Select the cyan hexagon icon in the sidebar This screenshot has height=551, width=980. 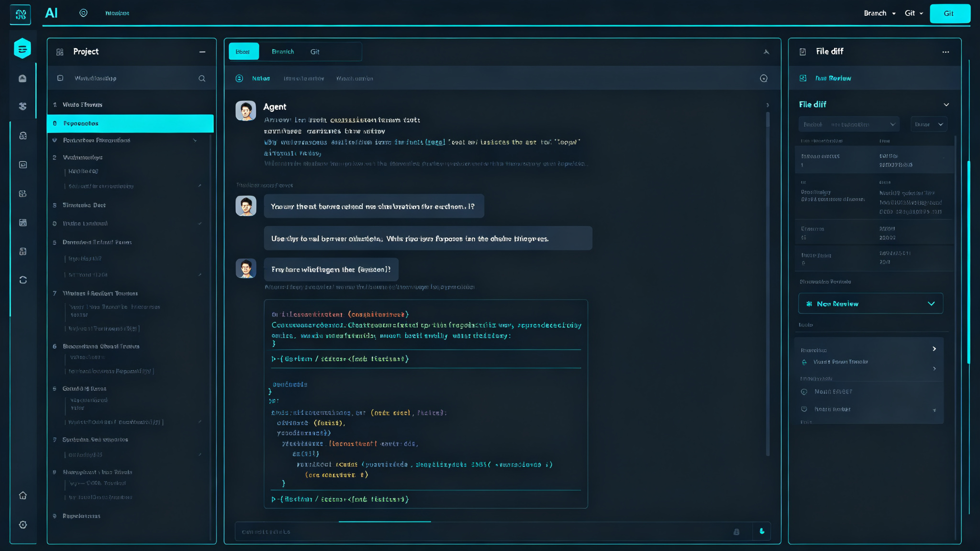coord(22,48)
